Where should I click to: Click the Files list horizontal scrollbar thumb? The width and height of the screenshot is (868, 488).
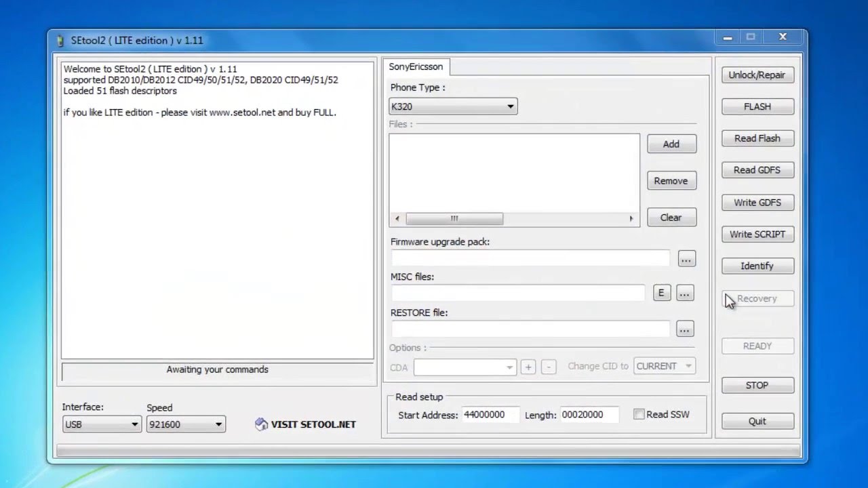pos(454,218)
